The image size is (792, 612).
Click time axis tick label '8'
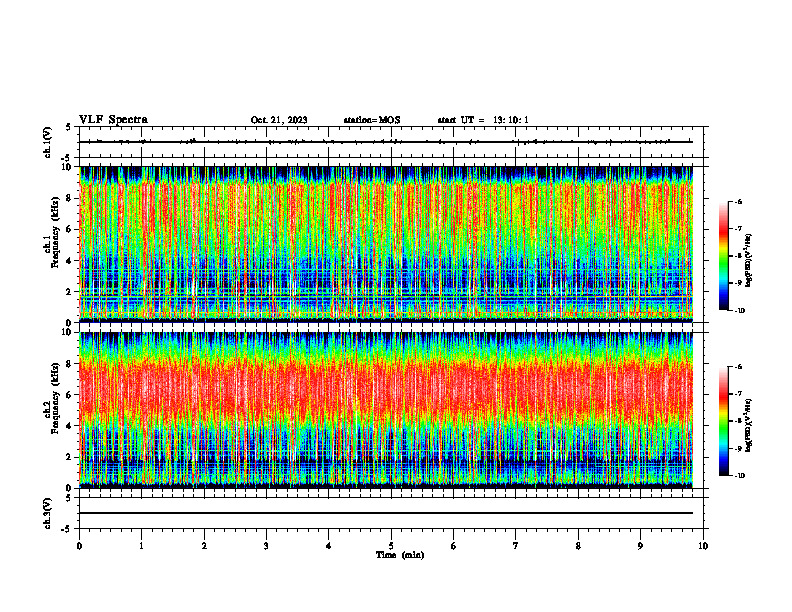(578, 546)
